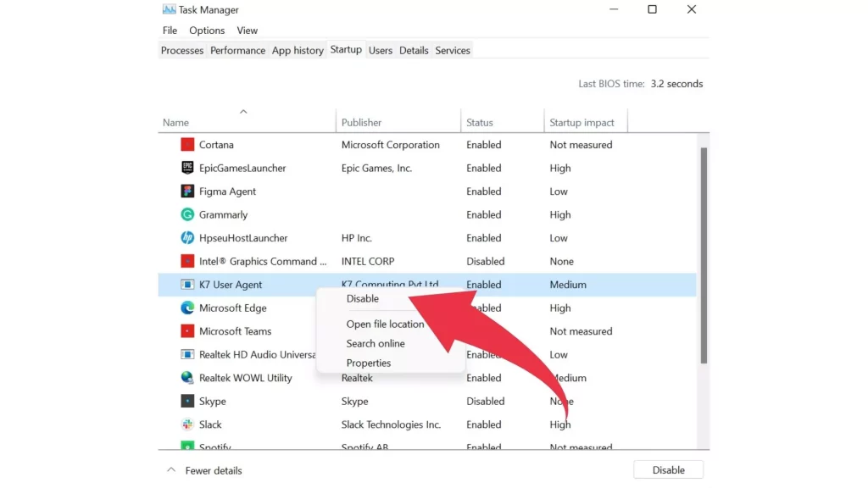Click the EpicGamesLauncher icon

point(187,169)
